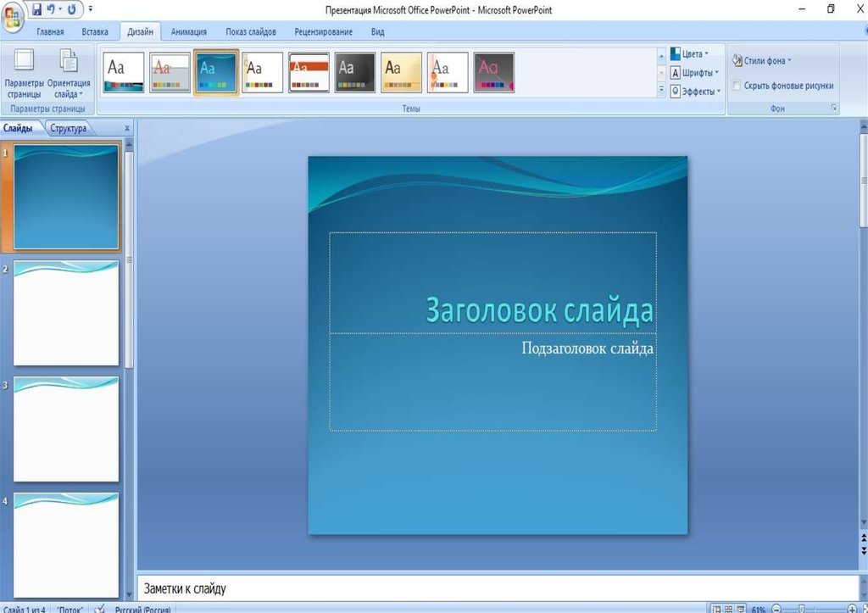Save presentation with the quick access Save icon
868x613 pixels.
click(x=36, y=9)
